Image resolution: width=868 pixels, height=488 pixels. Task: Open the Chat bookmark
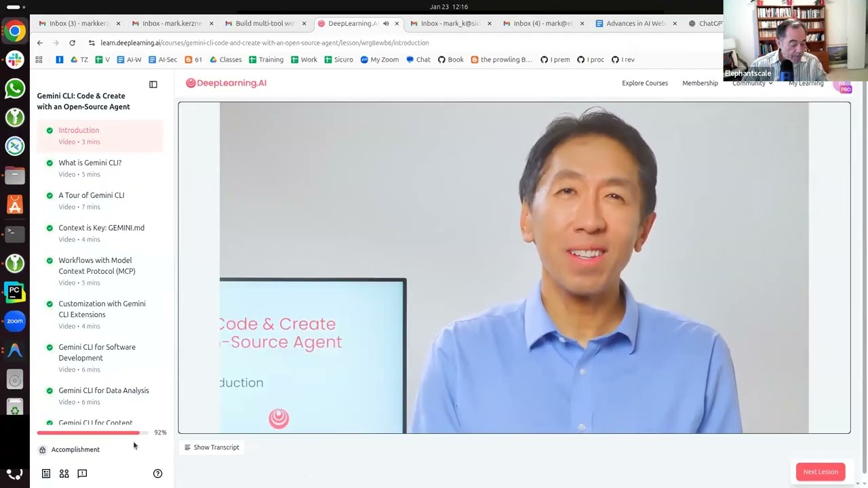pyautogui.click(x=418, y=60)
